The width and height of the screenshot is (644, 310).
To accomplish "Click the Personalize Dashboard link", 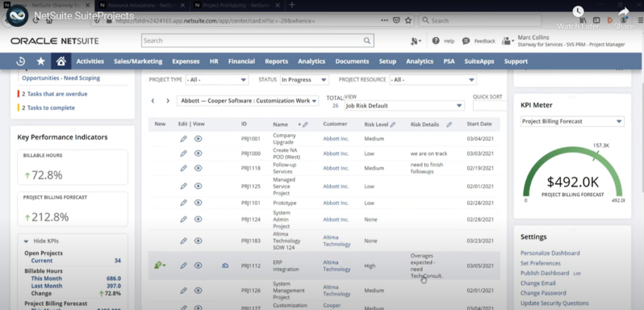I will click(550, 253).
